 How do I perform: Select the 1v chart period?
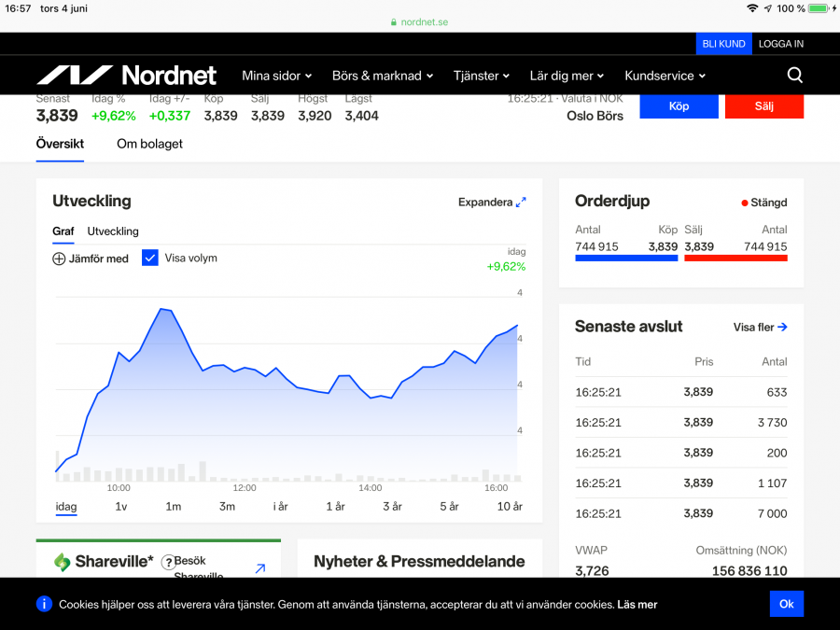120,506
